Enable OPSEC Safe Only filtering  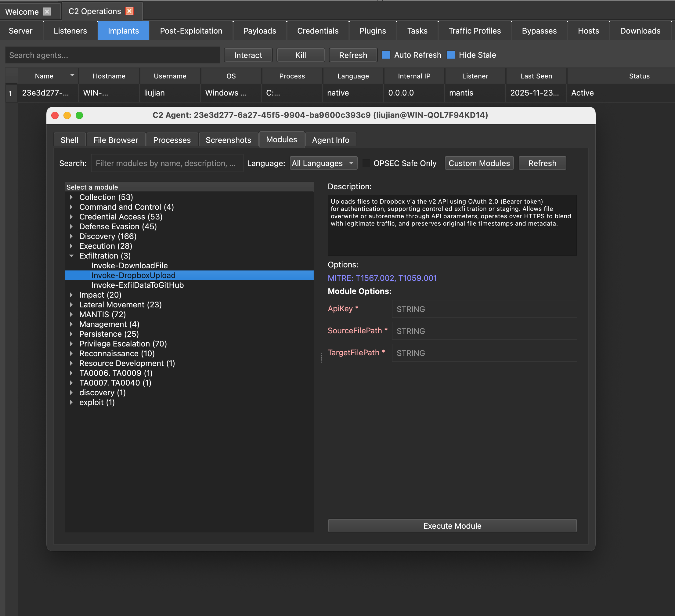click(x=366, y=163)
